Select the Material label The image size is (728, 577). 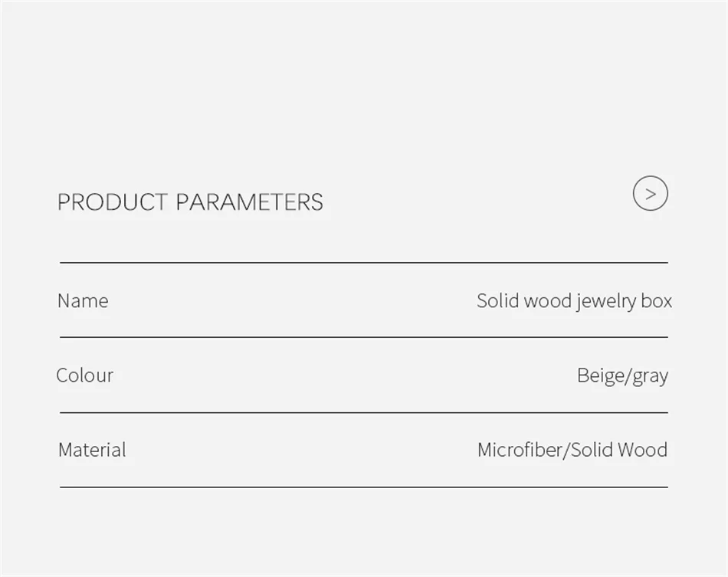(92, 450)
